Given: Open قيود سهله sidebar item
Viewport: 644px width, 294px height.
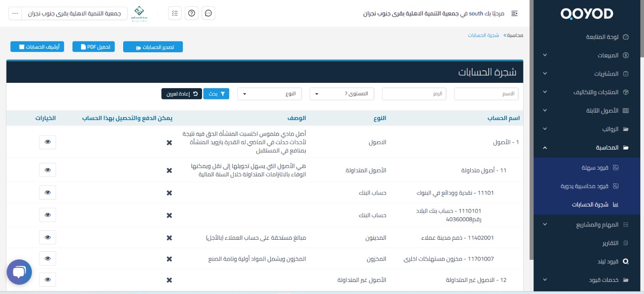Looking at the screenshot, I should [x=594, y=168].
